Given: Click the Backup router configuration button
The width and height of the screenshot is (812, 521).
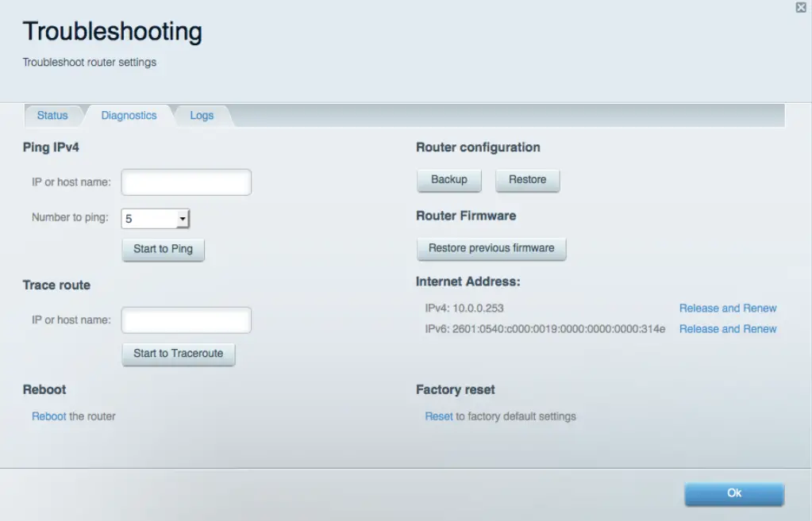Looking at the screenshot, I should point(448,180).
